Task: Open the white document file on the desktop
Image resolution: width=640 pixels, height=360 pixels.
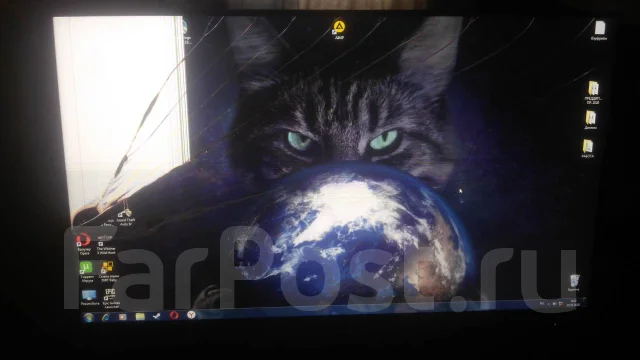Action: [x=599, y=31]
